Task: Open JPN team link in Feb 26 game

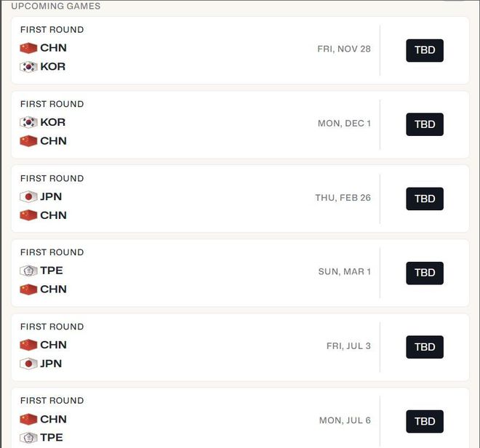Action: click(51, 196)
